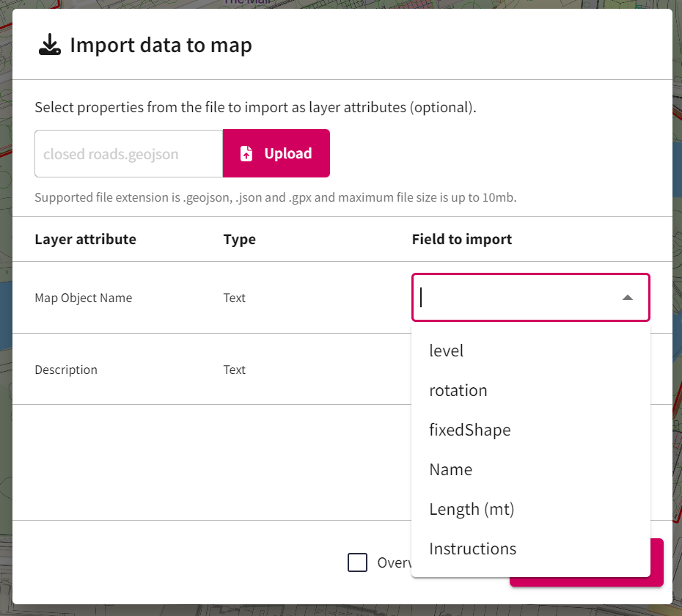Click the 'Import data to map' title
682x616 pixels.
click(x=161, y=45)
